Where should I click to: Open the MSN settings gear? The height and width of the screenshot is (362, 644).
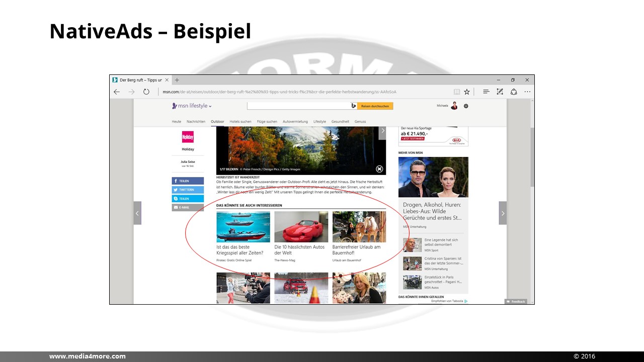coord(466,106)
